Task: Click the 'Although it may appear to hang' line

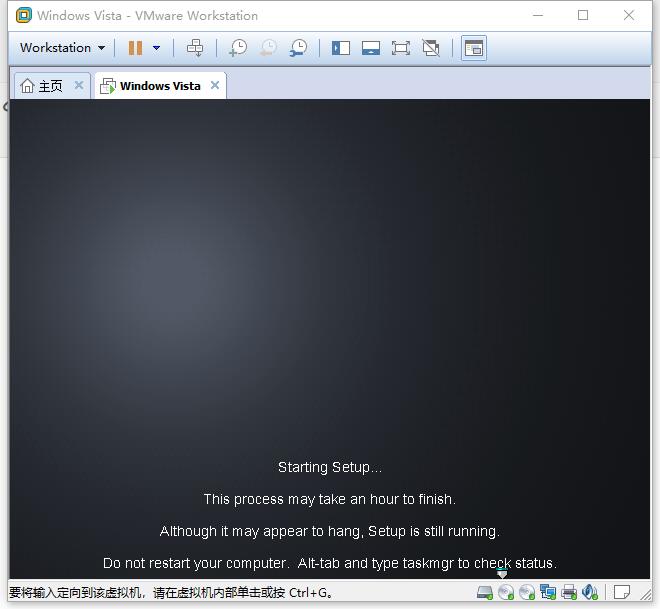Action: (x=330, y=531)
